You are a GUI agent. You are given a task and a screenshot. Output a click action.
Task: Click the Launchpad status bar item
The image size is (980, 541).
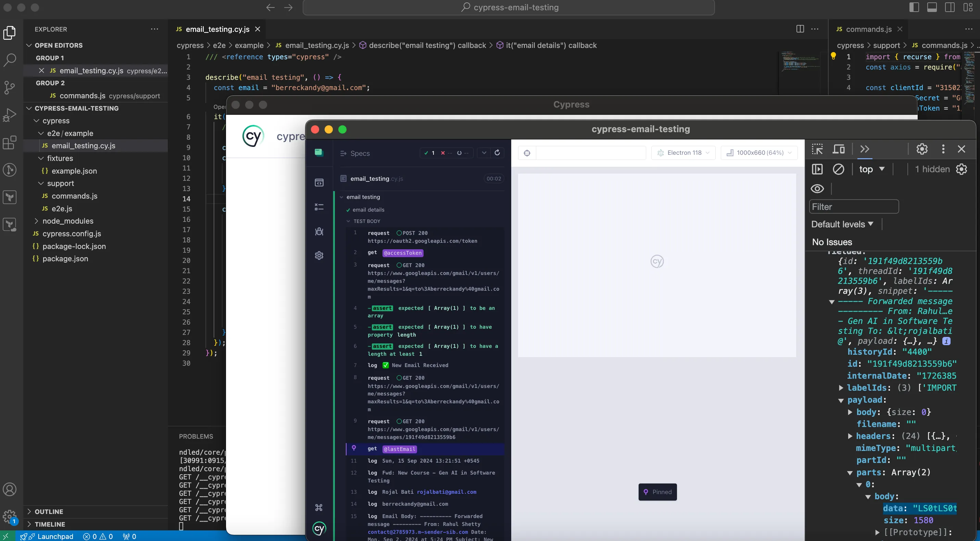47,537
